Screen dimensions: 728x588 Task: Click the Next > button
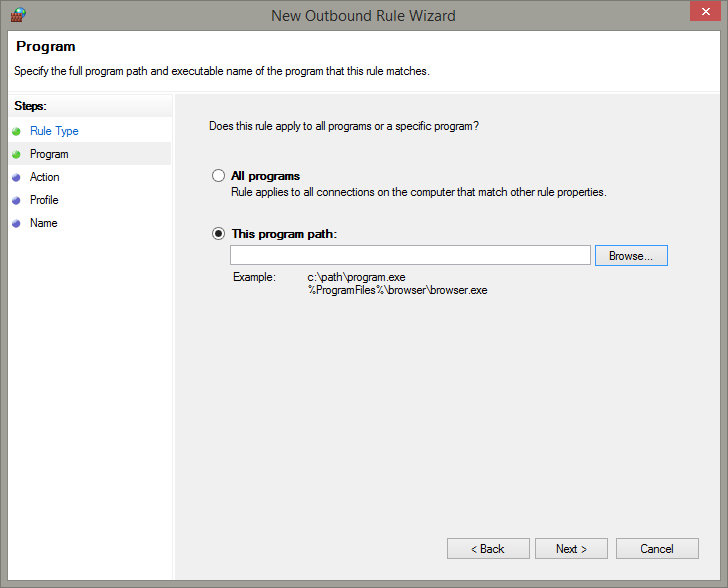pyautogui.click(x=571, y=549)
